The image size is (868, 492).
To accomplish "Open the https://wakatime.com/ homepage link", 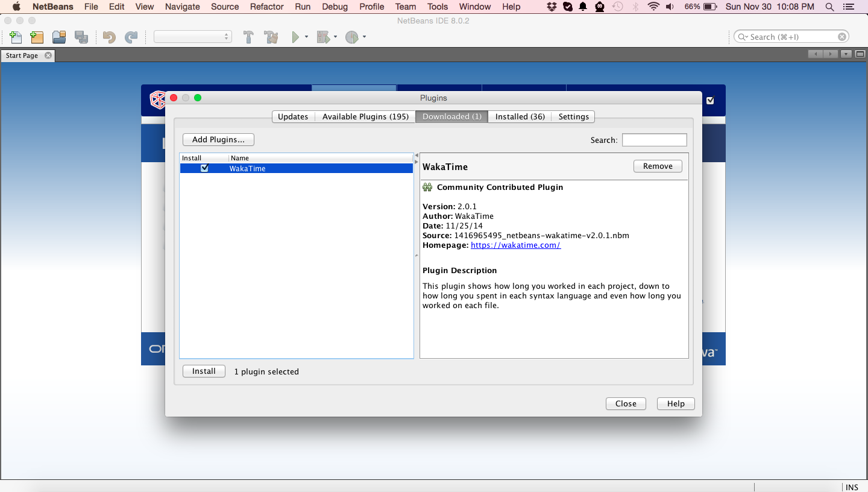I will tap(516, 245).
